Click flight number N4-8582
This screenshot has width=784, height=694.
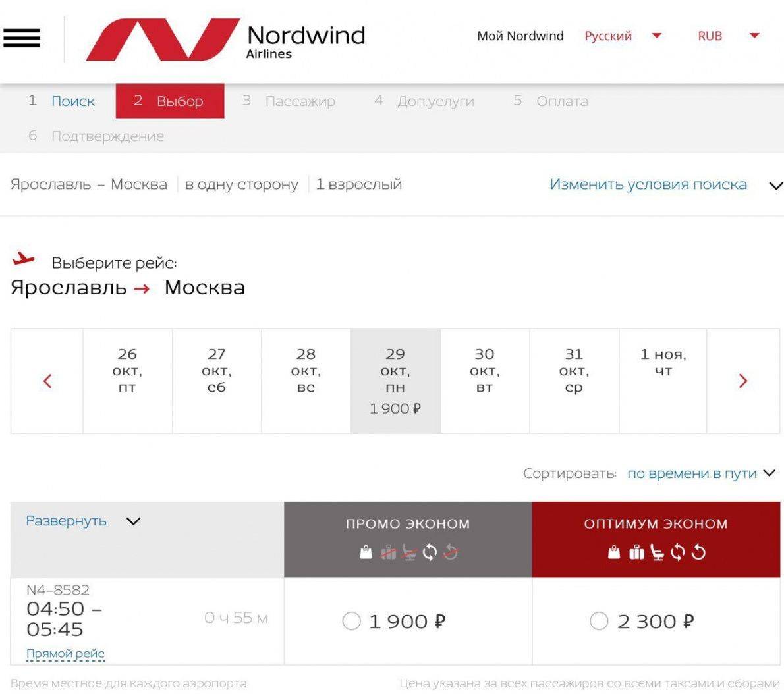click(58, 590)
